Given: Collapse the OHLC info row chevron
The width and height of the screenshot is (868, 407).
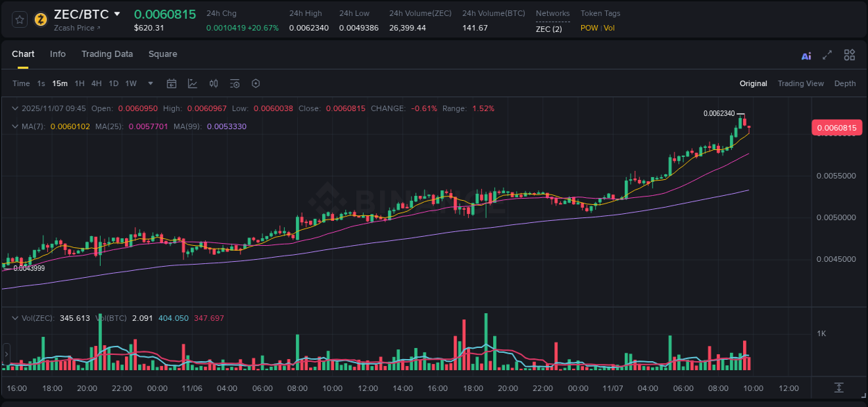Looking at the screenshot, I should (15, 108).
